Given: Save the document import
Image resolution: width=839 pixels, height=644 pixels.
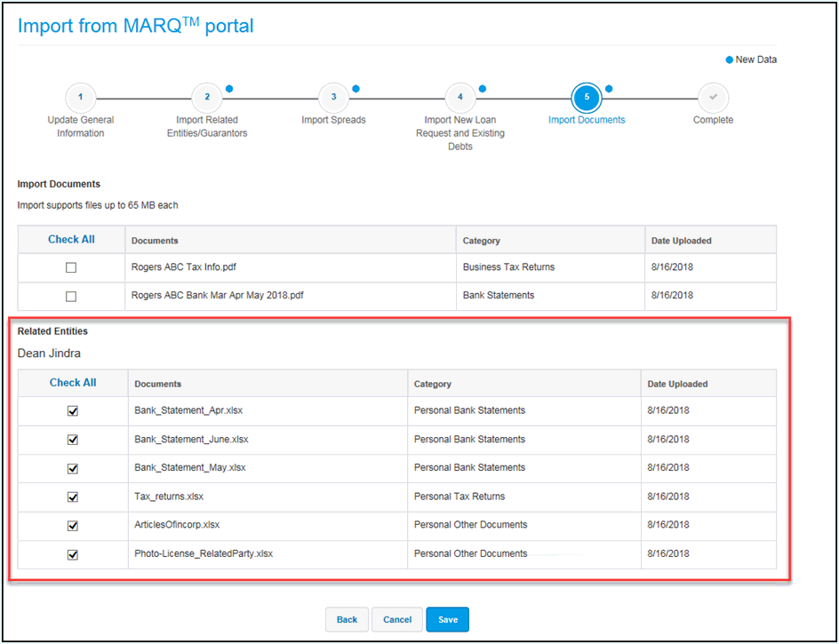Looking at the screenshot, I should click(x=447, y=619).
